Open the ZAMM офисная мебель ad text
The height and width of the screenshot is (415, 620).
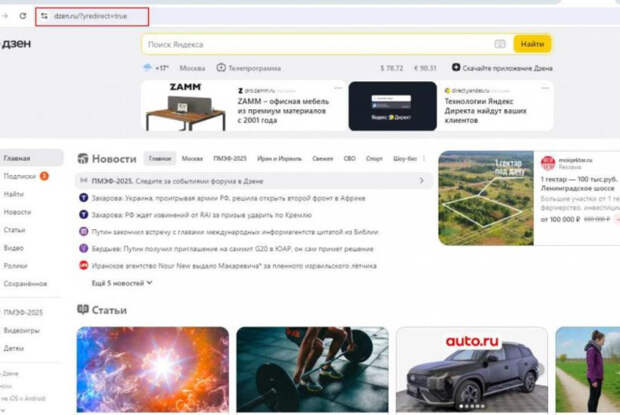283,111
